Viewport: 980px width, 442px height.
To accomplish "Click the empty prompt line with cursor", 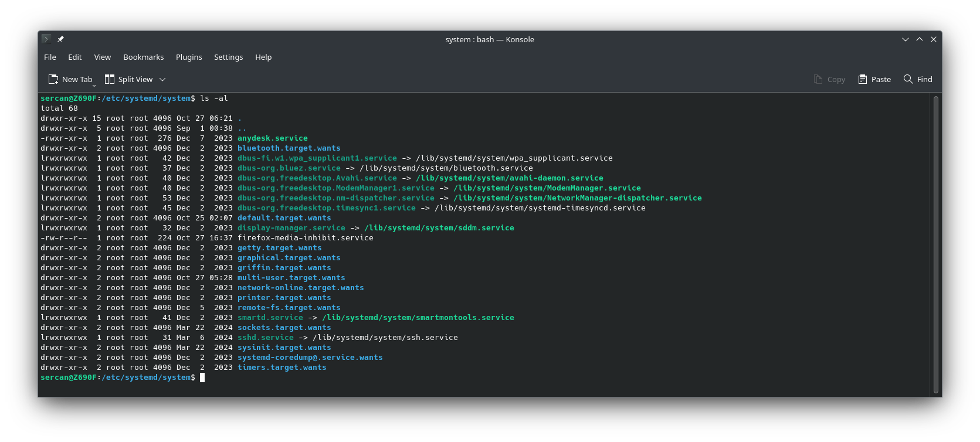I will 123,378.
